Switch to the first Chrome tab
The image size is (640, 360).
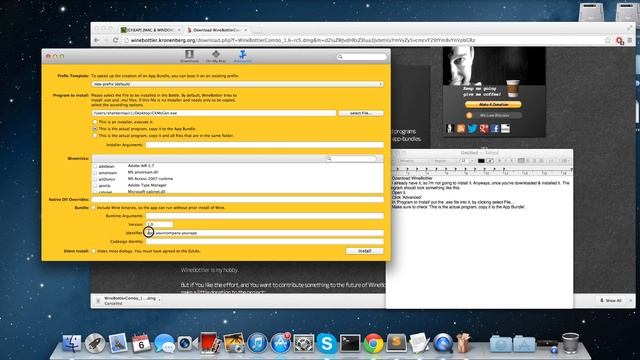tap(150, 30)
